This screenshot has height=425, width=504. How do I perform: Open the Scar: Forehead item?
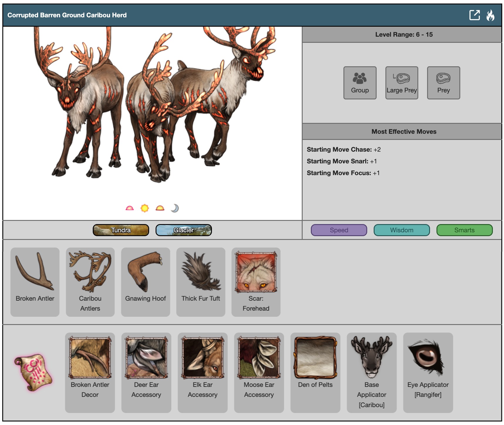point(256,282)
